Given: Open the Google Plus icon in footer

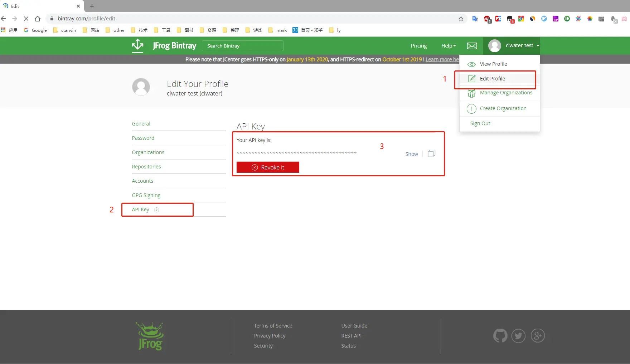Looking at the screenshot, I should 538,336.
